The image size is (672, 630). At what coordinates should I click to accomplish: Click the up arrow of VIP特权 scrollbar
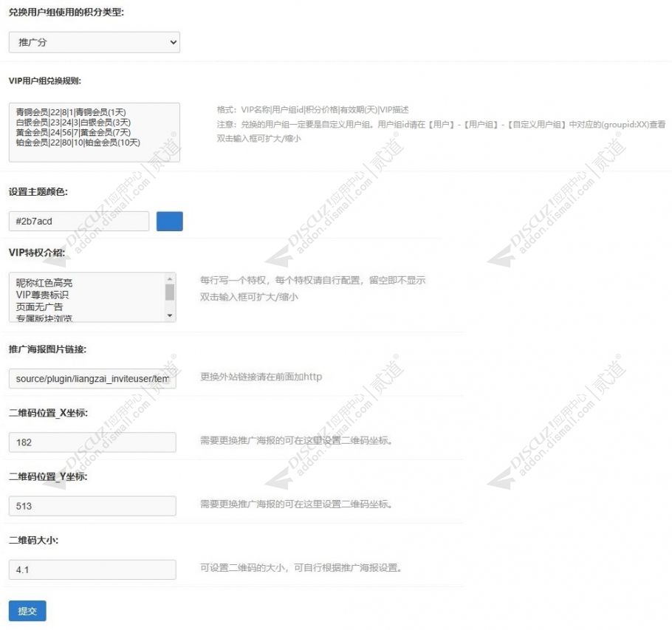(x=170, y=279)
